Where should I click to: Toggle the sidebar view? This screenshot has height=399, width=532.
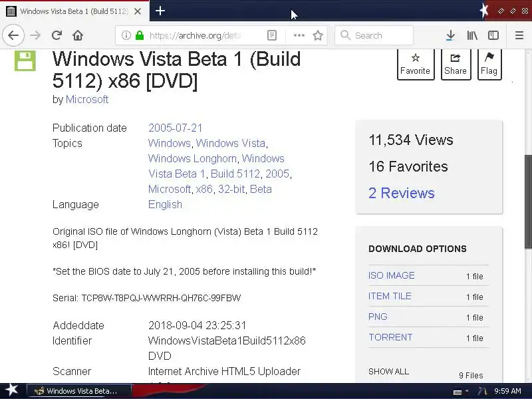[493, 35]
